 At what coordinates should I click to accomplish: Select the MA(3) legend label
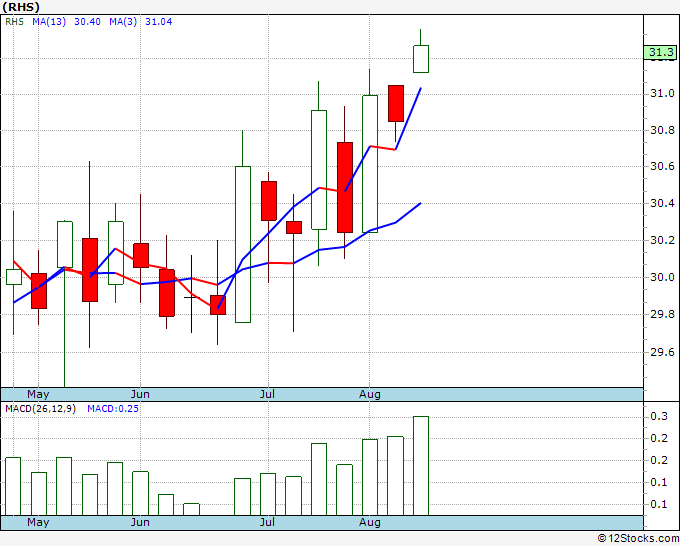123,22
